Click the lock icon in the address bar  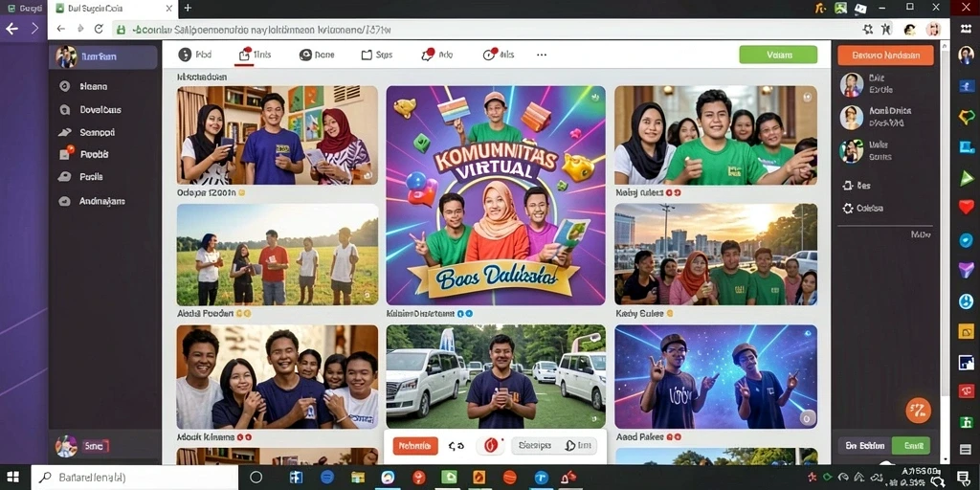point(121,30)
